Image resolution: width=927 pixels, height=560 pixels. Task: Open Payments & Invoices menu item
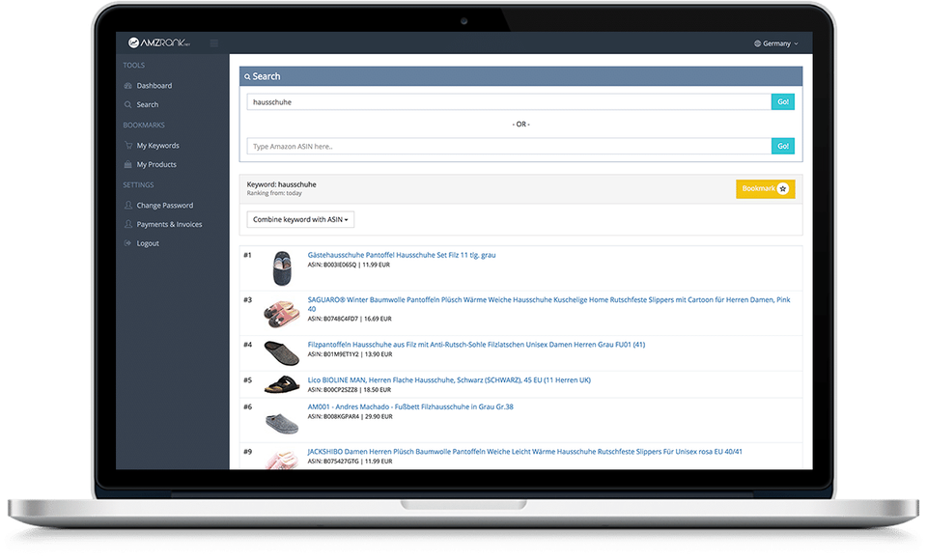(x=169, y=225)
